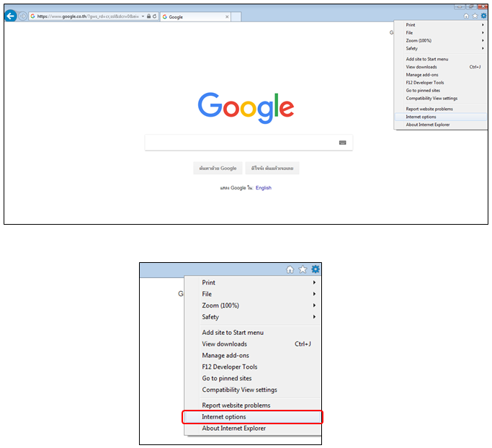Open the on-screen keyboard icon in search box

point(343,143)
